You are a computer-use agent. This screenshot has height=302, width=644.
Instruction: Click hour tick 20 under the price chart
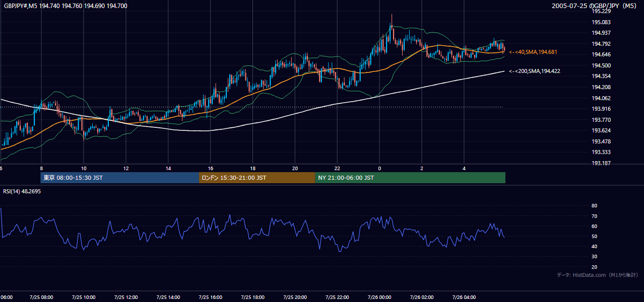(x=295, y=169)
